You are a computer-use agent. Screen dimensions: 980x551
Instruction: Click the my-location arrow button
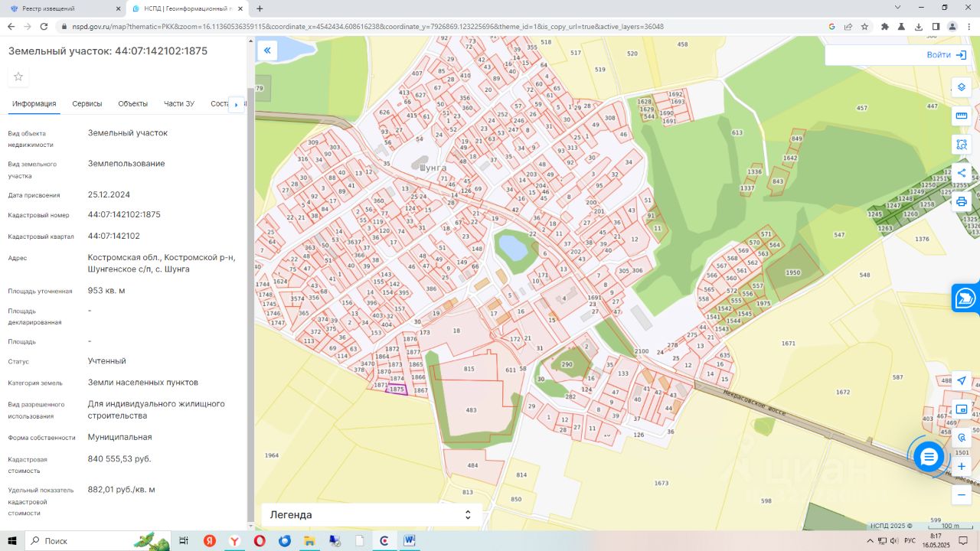point(962,380)
